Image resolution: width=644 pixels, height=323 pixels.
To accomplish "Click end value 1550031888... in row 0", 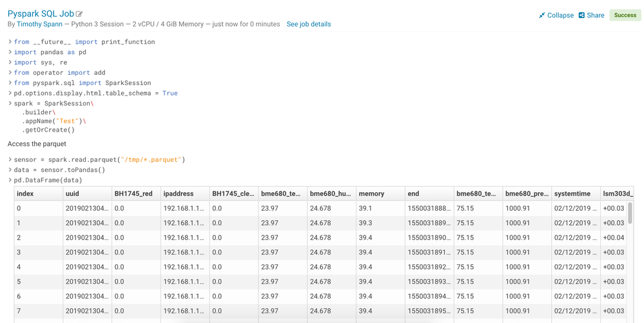I will [429, 208].
